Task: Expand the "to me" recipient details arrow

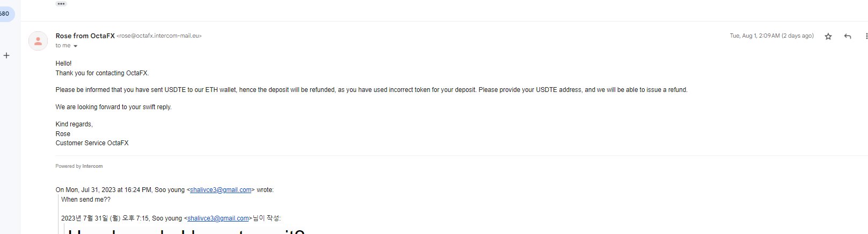Action: [75, 46]
